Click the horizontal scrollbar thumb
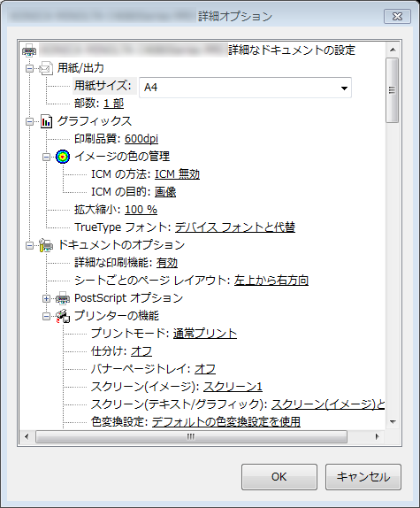This screenshot has width=420, height=508. pos(191,436)
